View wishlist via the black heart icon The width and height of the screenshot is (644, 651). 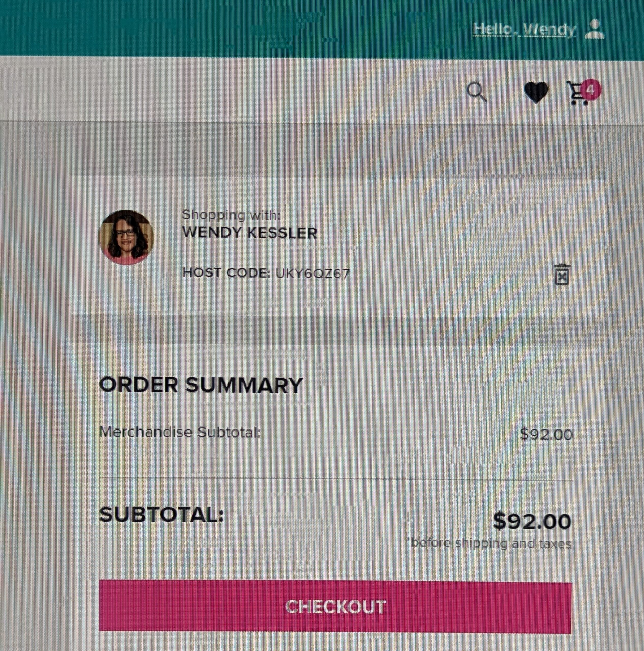[x=536, y=92]
